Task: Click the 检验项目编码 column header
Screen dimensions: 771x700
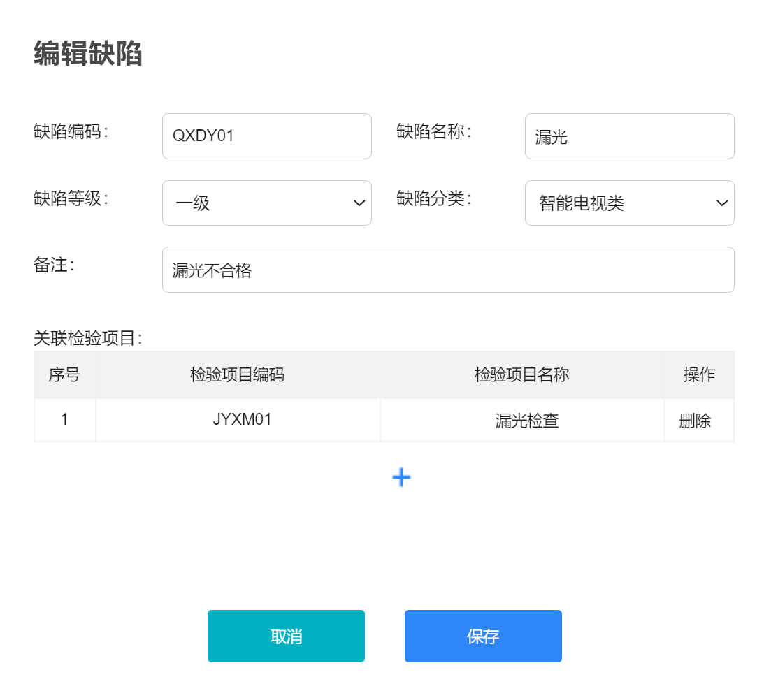Action: 238,375
